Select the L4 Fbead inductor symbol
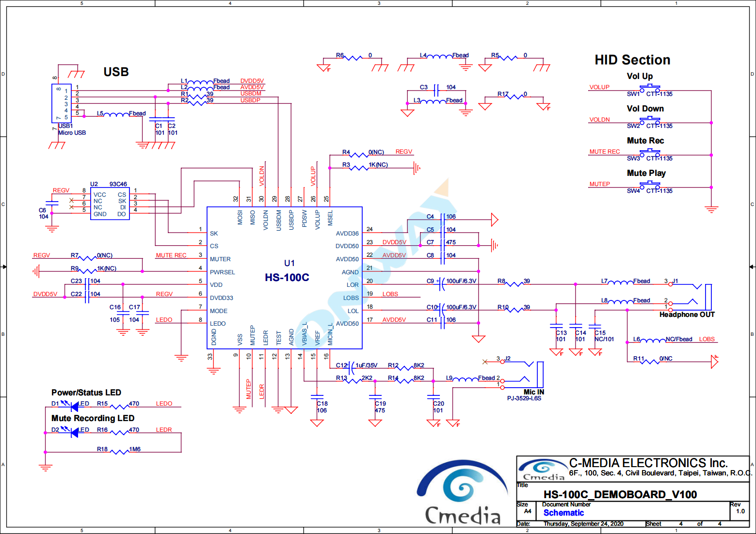The width and height of the screenshot is (756, 534). click(439, 58)
